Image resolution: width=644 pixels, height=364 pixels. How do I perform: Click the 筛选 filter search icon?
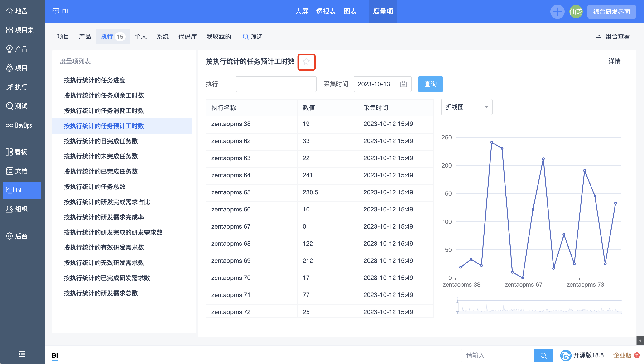[245, 37]
